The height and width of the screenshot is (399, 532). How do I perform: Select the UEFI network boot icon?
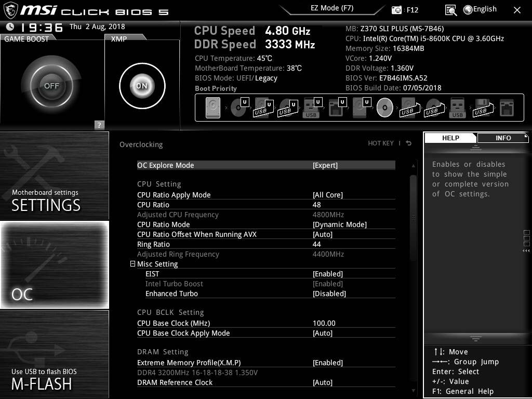coord(337,108)
